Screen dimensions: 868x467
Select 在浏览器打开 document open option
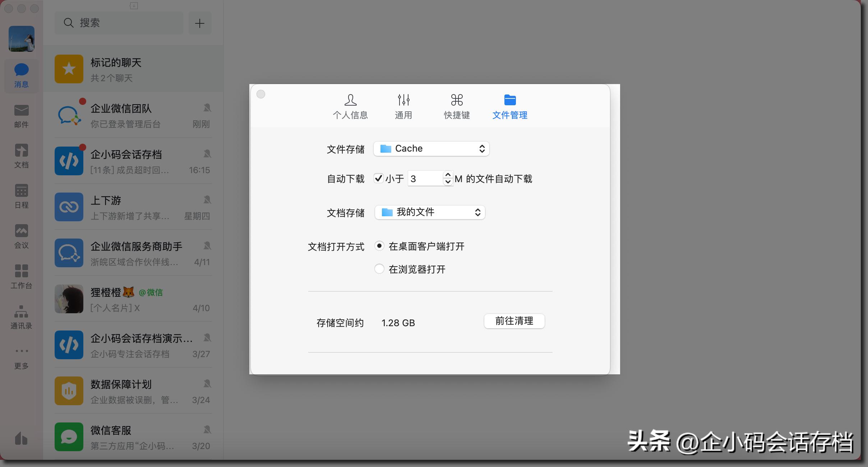379,269
